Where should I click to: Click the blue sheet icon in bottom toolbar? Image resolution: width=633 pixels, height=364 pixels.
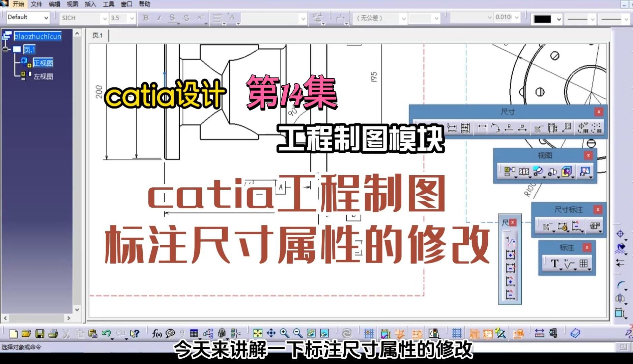(575, 334)
